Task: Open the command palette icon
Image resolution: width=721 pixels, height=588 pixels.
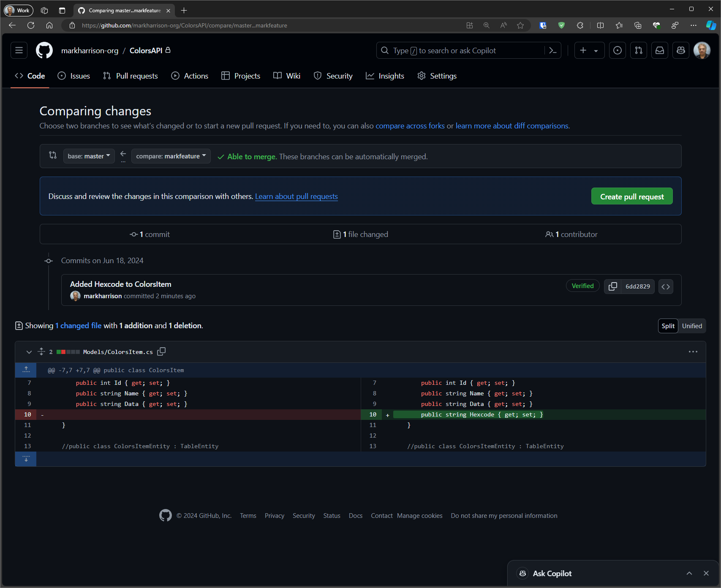Action: point(553,51)
